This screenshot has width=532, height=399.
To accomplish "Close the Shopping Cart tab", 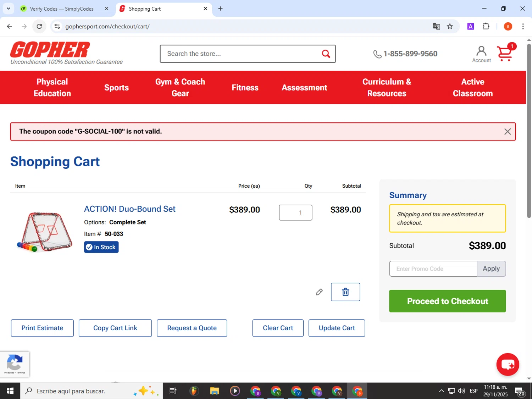I will tap(205, 9).
